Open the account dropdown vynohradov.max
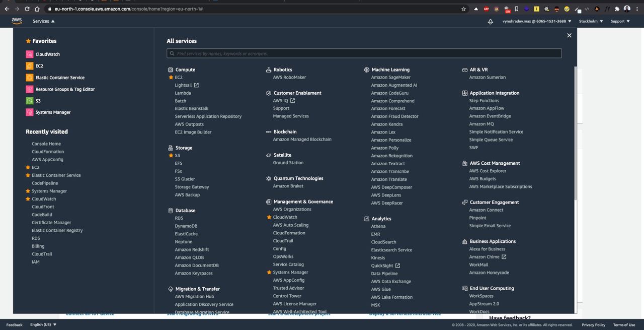Screen dimensions: 644x330 [x=537, y=21]
